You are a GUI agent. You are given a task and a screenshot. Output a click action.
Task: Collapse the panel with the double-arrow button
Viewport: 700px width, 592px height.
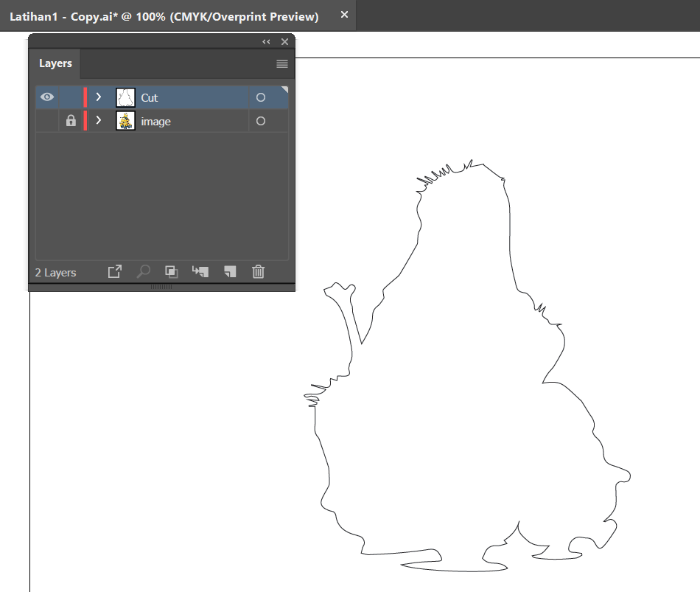266,42
